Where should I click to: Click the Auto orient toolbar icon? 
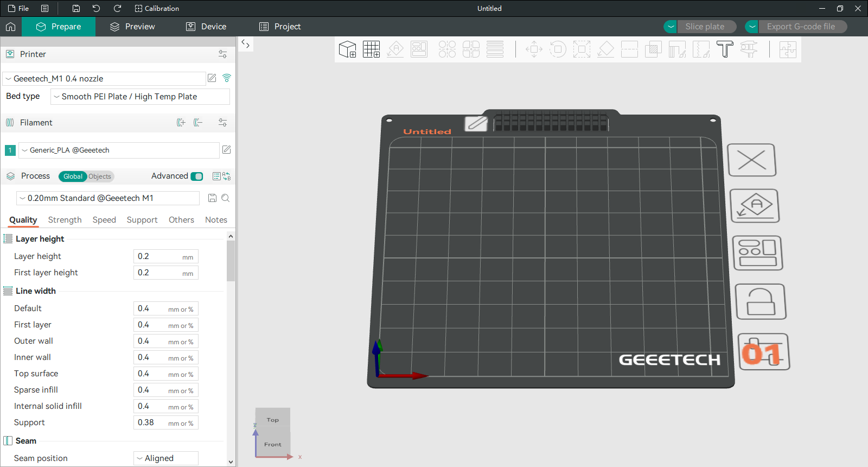[395, 49]
